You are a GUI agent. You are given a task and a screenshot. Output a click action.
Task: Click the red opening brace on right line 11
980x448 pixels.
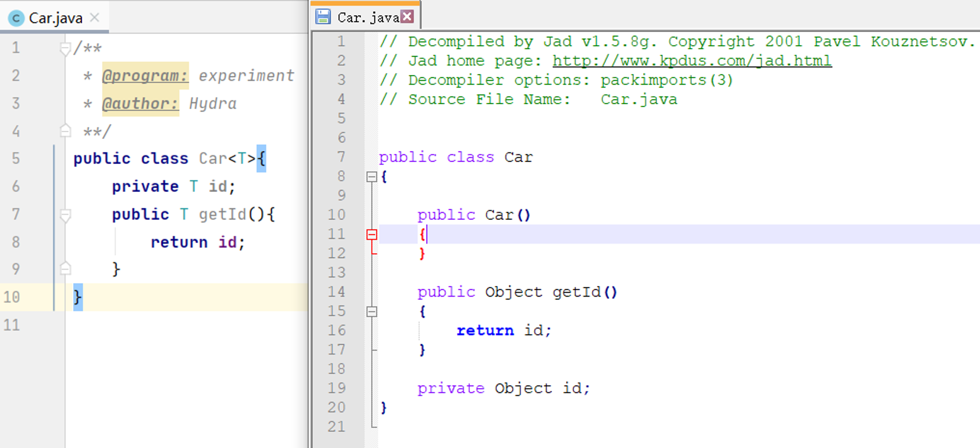coord(422,235)
